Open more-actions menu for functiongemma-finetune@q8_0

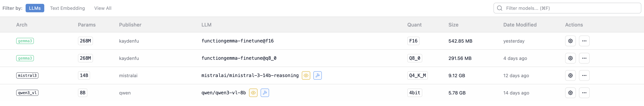click(x=584, y=58)
